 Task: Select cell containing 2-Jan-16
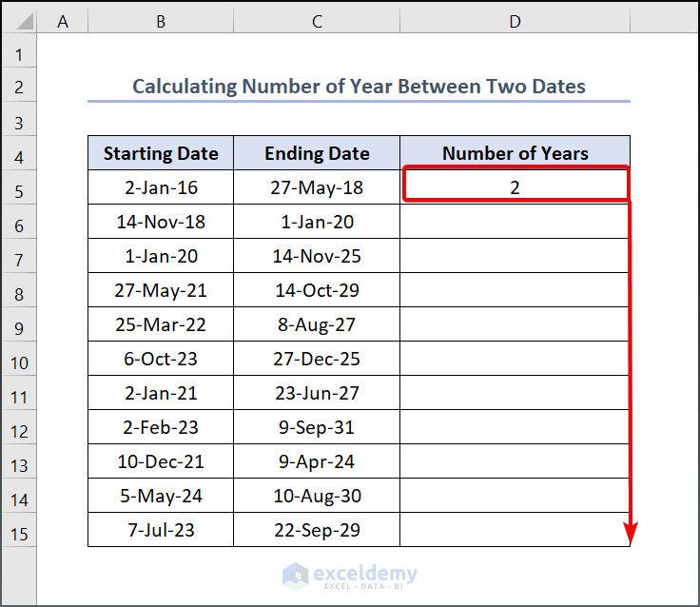pos(161,187)
